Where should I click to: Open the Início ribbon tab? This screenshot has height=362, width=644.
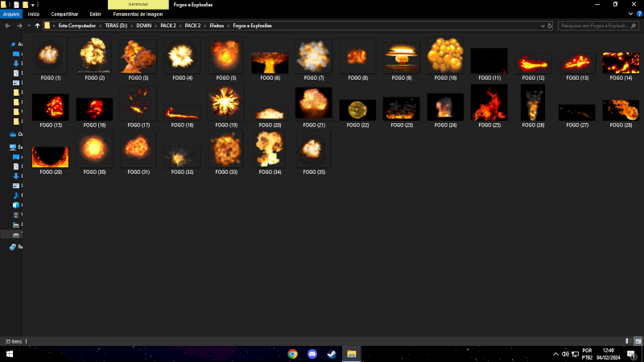[x=34, y=14]
